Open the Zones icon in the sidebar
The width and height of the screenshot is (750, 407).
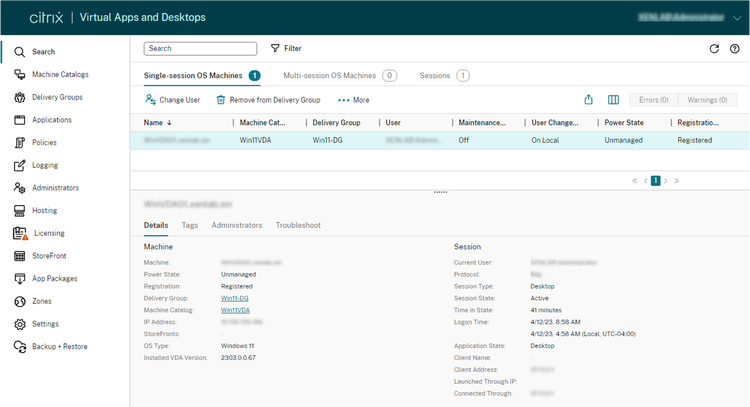pos(20,301)
